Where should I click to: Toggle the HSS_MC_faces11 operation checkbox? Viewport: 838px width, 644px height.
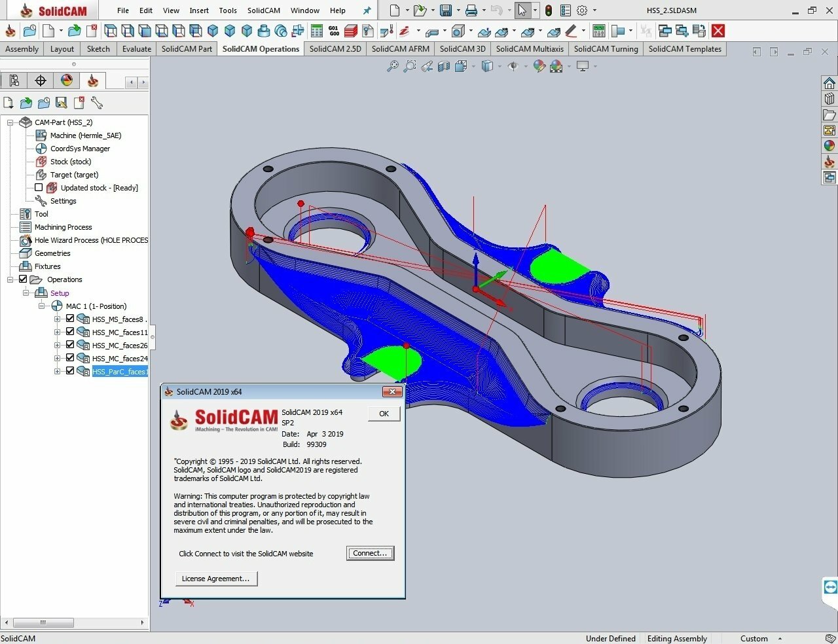69,331
